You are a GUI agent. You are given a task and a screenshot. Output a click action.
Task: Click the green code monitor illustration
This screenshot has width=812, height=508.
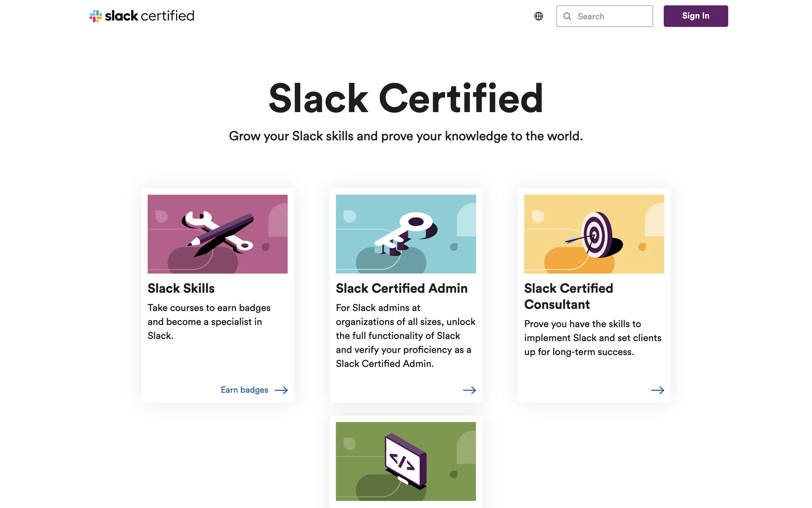406,461
